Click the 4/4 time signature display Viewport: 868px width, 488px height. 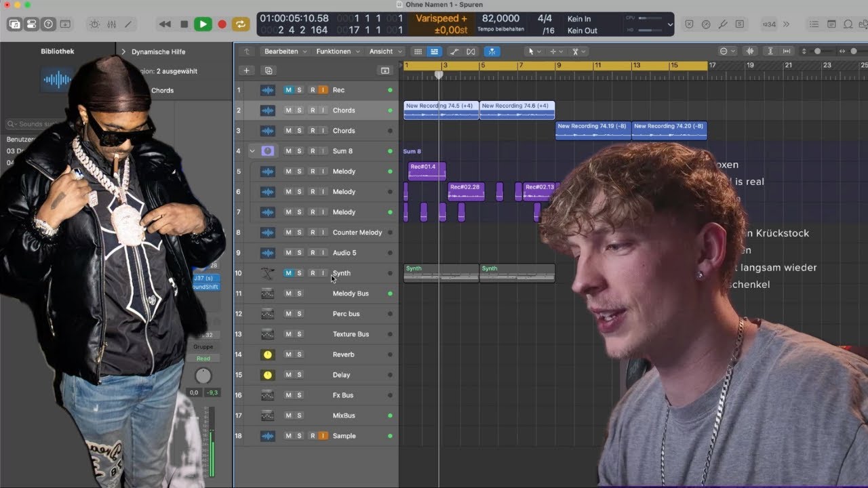point(545,19)
